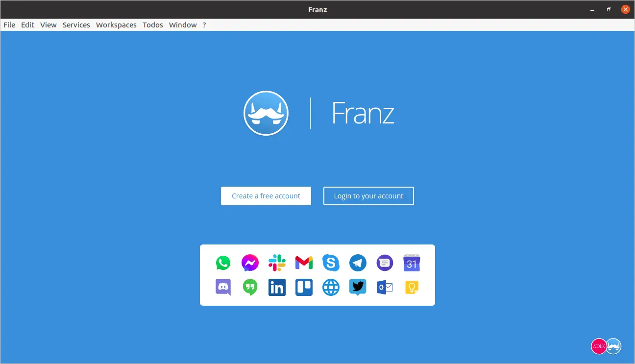Click Create a free account
The height and width of the screenshot is (364, 635).
[266, 196]
